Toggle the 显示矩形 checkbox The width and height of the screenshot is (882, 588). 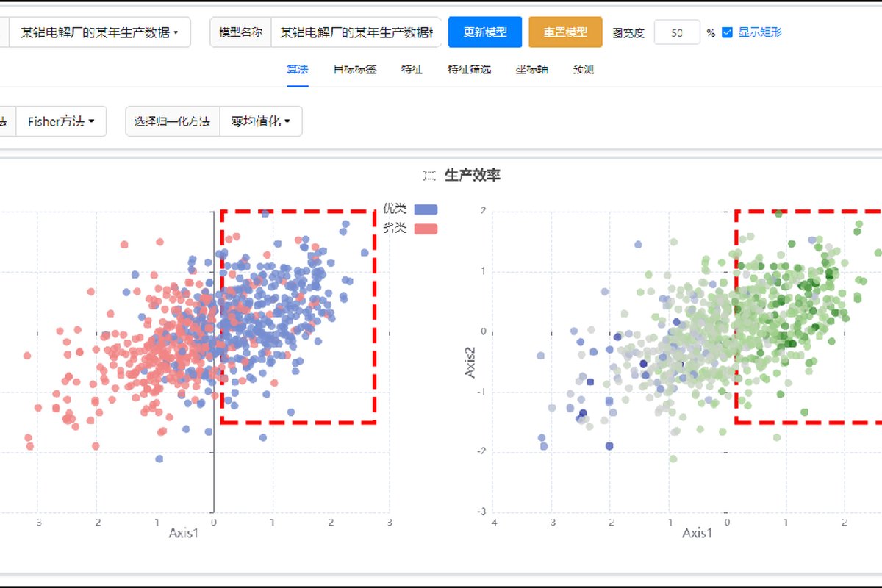click(x=728, y=32)
